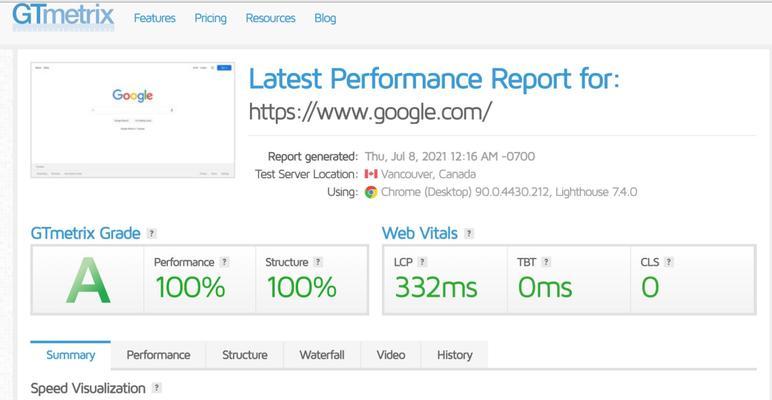This screenshot has height=400, width=772.
Task: Click the 332ms LCP value
Action: pos(436,287)
